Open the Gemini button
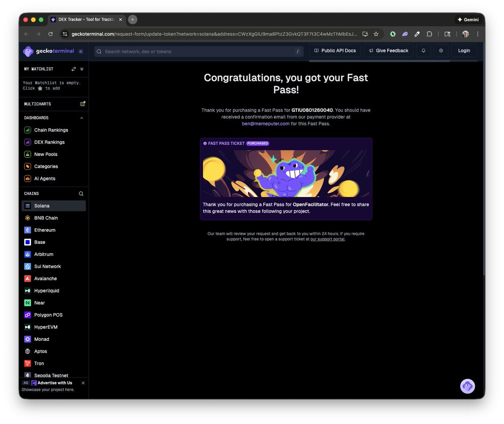Viewport: 504px width, 424px height. pyautogui.click(x=468, y=20)
